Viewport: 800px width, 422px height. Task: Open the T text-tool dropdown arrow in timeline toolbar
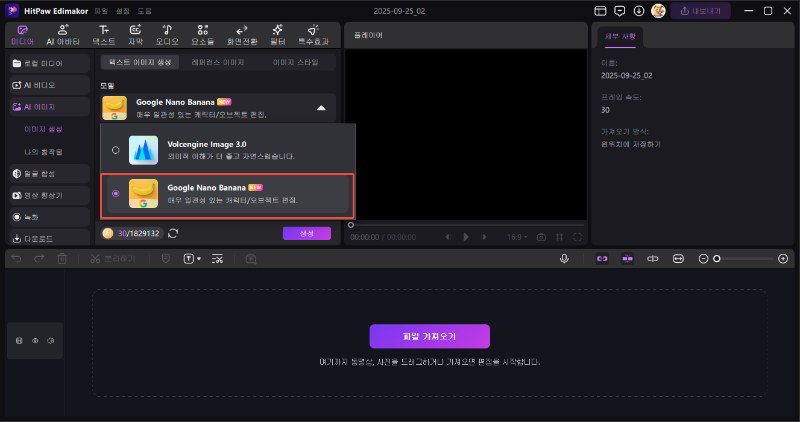[199, 259]
